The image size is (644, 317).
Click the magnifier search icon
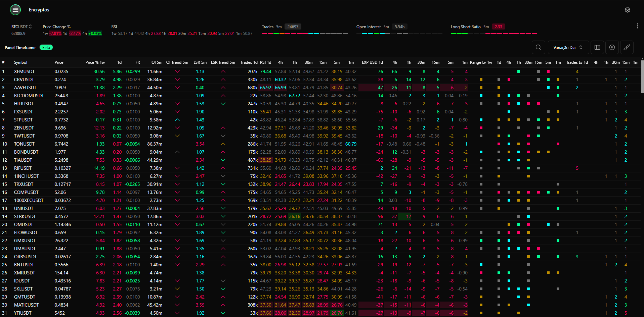click(x=538, y=47)
